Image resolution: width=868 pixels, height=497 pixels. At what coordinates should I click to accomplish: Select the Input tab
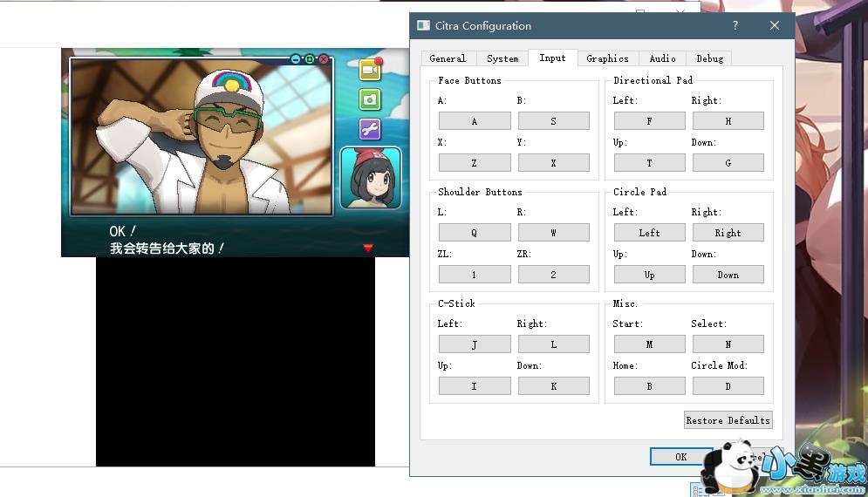[552, 58]
